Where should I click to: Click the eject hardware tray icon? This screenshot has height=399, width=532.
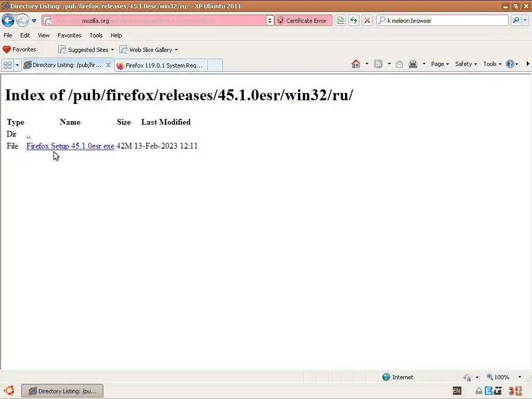coord(478,391)
